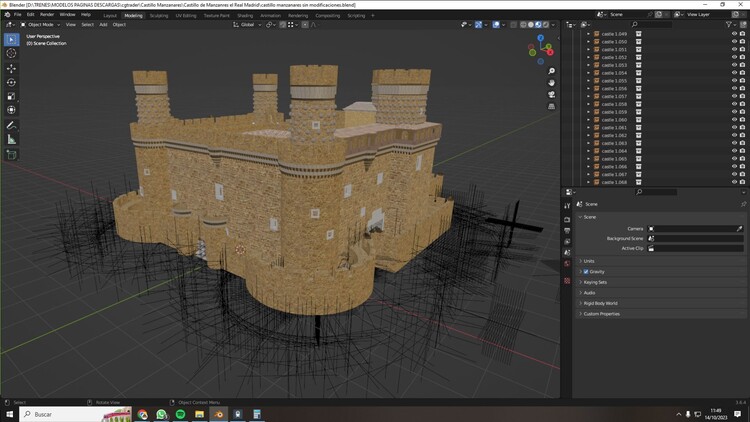Click the Add menu in the viewport header
The width and height of the screenshot is (750, 422).
(x=103, y=24)
